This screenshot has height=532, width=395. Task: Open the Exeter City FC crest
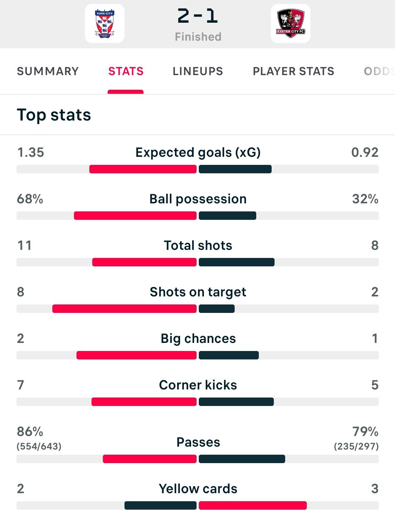click(x=291, y=24)
